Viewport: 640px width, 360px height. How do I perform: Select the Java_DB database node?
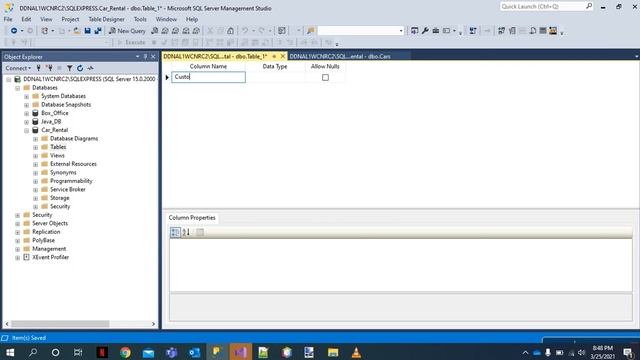pyautogui.click(x=51, y=122)
